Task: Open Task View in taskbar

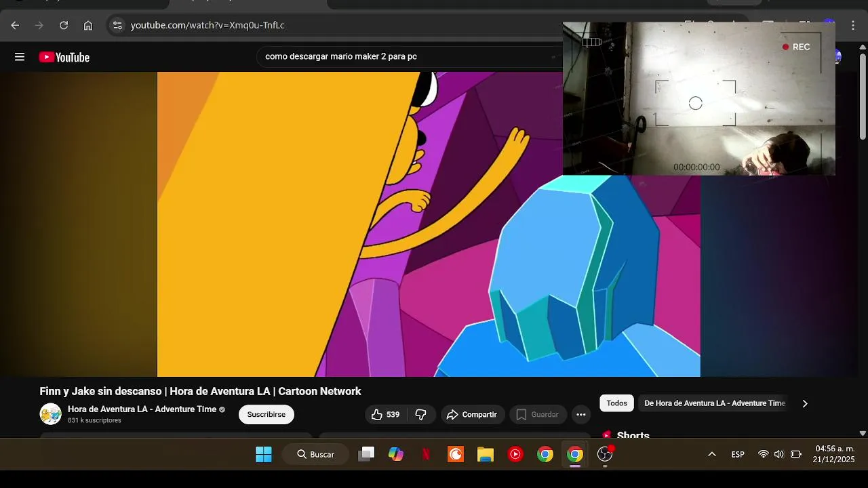Action: coord(366,454)
